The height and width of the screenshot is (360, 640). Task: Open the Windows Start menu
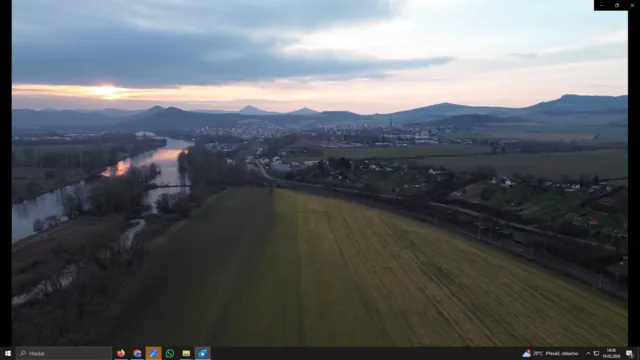point(7,353)
